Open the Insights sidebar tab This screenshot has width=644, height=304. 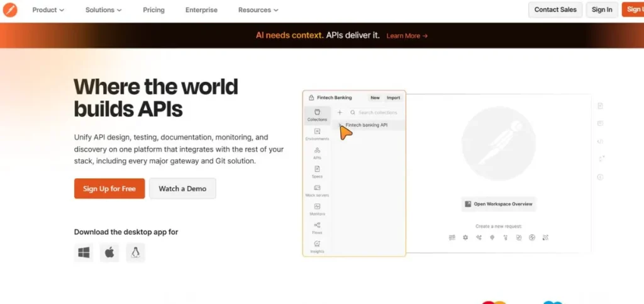coord(317,247)
